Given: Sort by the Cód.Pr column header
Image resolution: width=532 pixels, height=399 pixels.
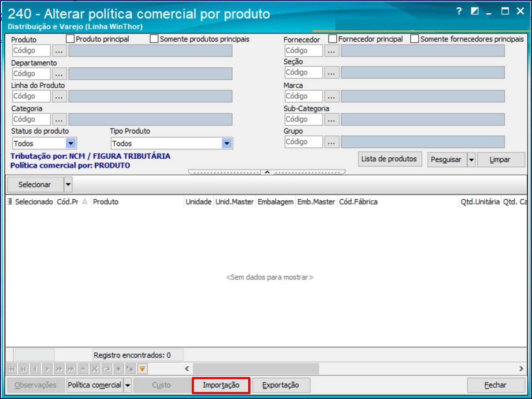Looking at the screenshot, I should coord(73,202).
